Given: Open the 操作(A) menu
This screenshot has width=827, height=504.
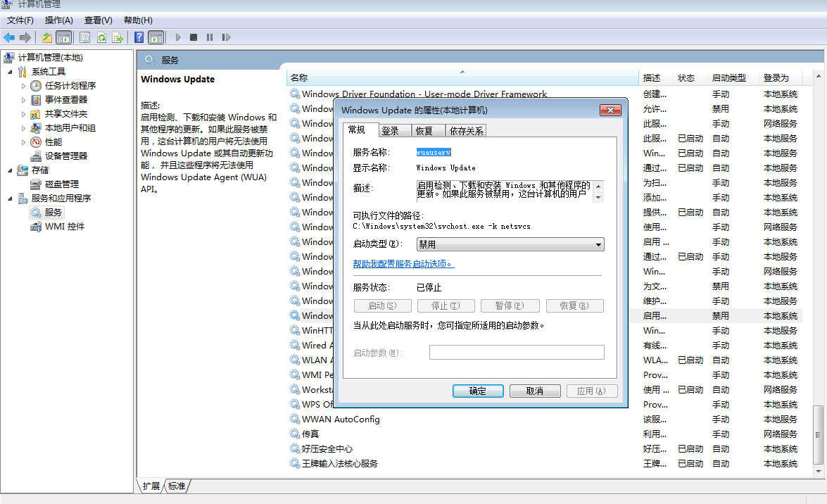Looking at the screenshot, I should (x=58, y=20).
